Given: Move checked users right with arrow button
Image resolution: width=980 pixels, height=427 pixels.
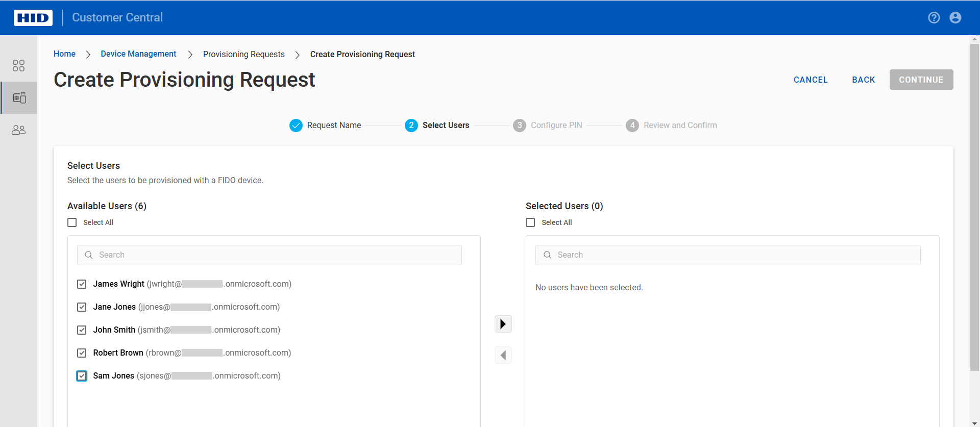Looking at the screenshot, I should [x=503, y=324].
